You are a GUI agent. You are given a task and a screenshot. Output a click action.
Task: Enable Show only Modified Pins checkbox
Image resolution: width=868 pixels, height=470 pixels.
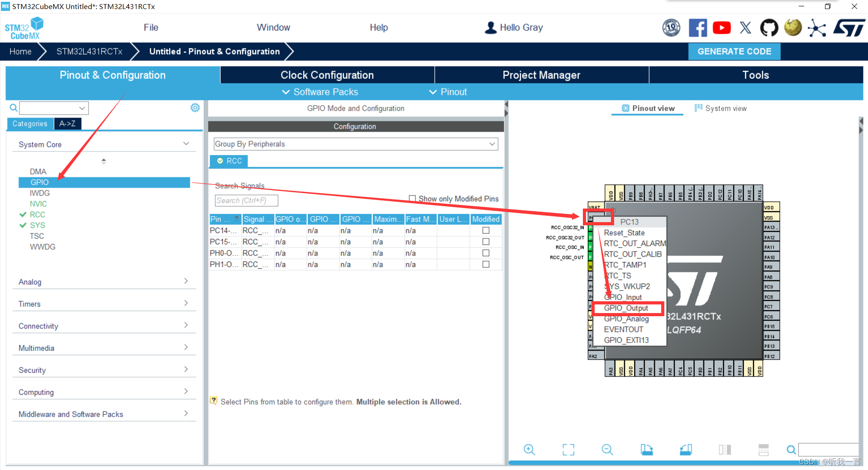[412, 199]
